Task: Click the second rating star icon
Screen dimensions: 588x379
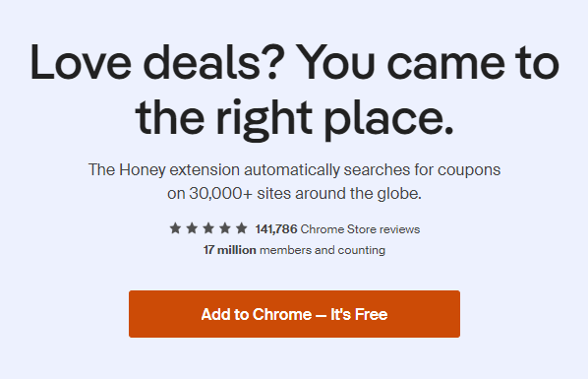Action: (192, 228)
